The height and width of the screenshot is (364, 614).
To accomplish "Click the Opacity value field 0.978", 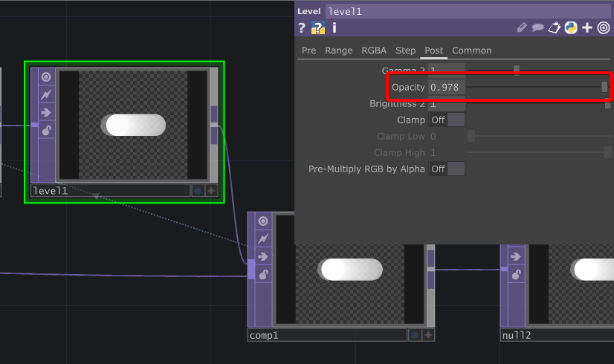I will (447, 87).
